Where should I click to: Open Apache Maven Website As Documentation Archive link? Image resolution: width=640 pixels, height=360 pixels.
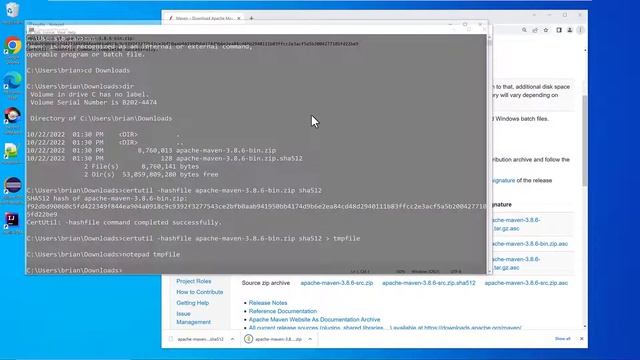click(x=314, y=320)
